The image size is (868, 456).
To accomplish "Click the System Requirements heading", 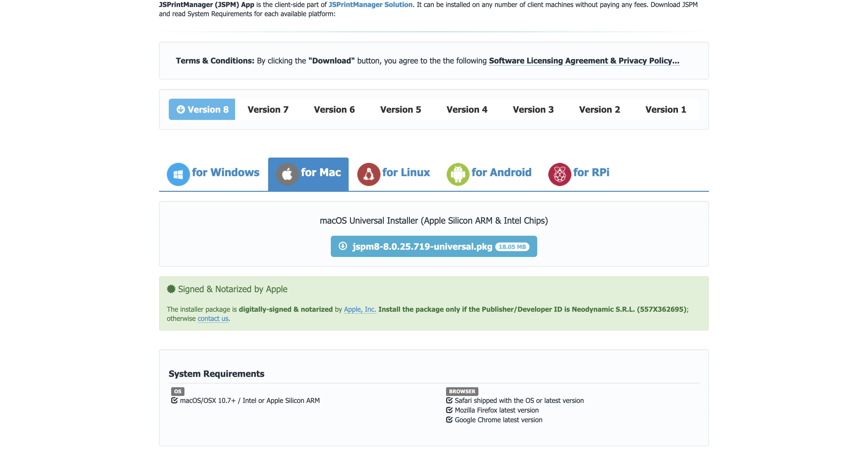I will [x=216, y=374].
